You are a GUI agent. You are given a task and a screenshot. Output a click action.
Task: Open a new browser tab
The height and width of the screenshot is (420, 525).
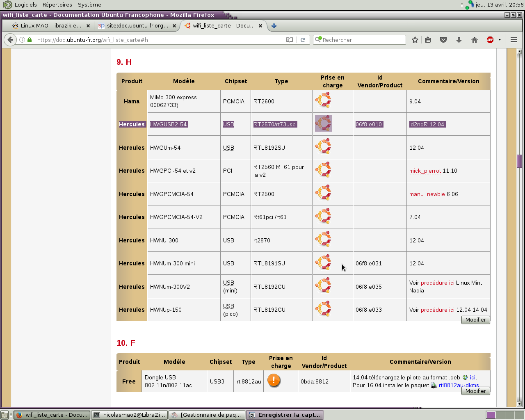coord(274,26)
